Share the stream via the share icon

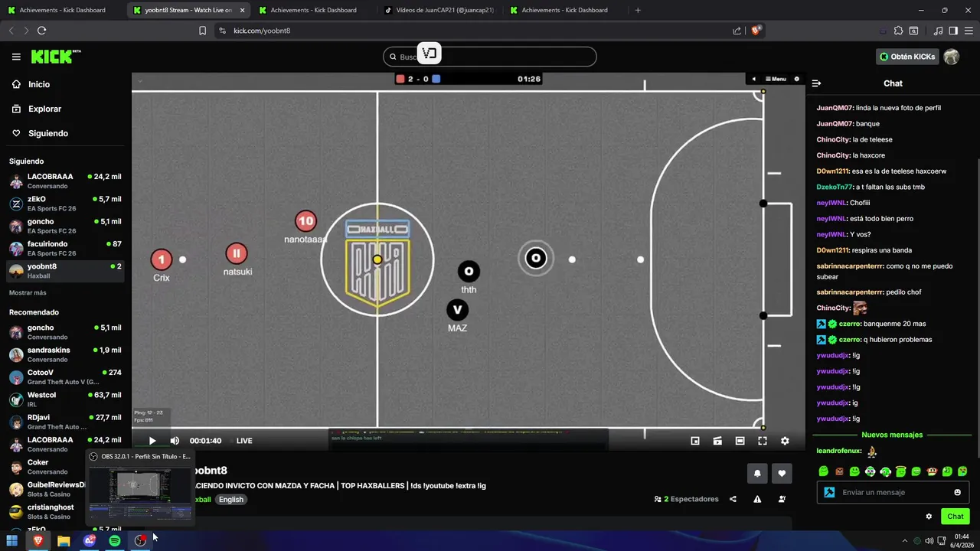click(733, 499)
